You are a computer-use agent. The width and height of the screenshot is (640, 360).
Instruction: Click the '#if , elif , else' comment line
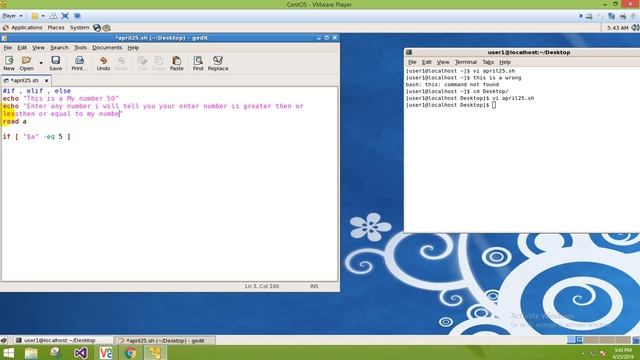37,91
